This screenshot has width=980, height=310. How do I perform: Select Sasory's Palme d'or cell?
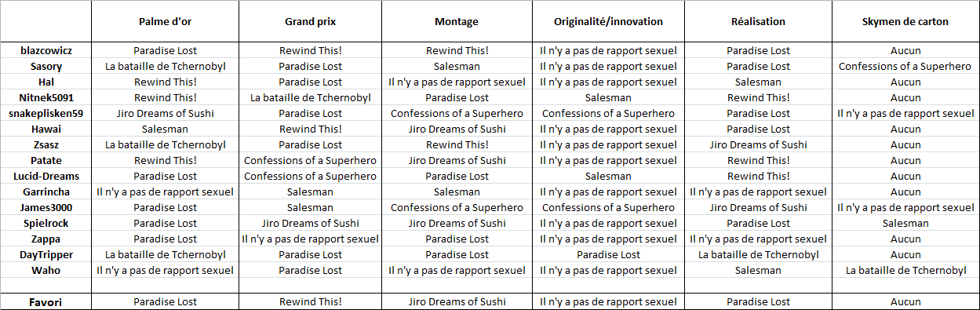click(165, 66)
